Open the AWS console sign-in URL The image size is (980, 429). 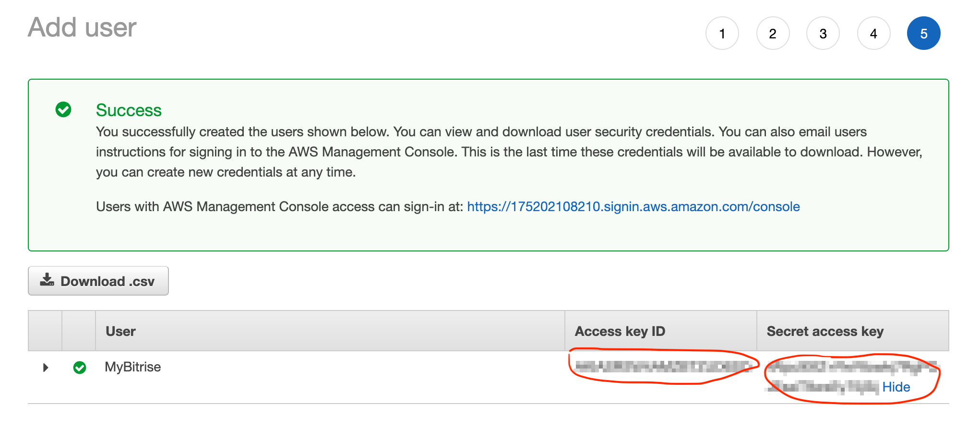pos(633,206)
